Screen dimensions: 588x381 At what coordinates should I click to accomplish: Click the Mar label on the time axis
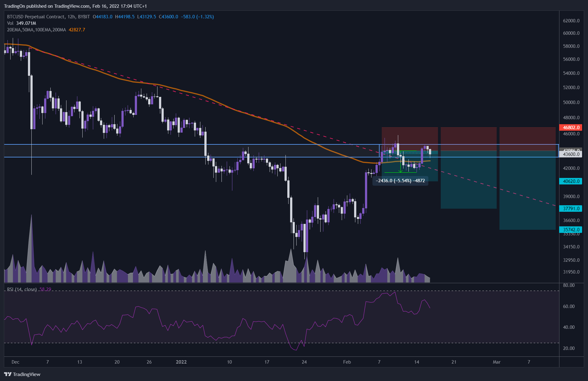[x=497, y=362]
